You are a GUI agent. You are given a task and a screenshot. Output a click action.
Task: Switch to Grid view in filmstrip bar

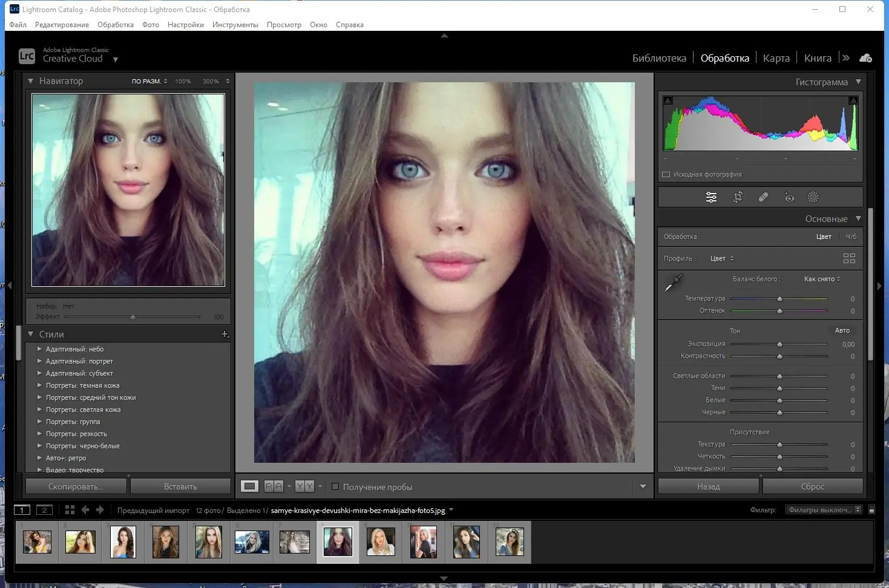point(70,510)
